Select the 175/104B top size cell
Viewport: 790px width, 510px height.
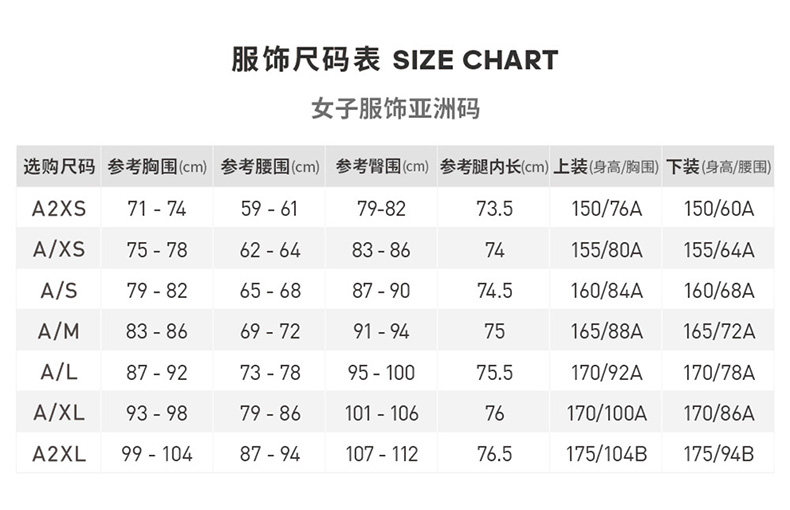point(606,454)
